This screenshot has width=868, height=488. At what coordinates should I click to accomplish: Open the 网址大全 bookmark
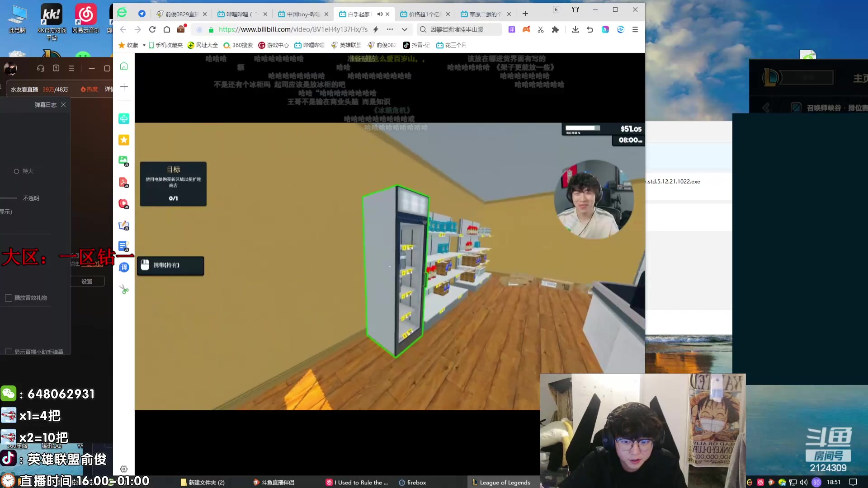click(x=203, y=45)
